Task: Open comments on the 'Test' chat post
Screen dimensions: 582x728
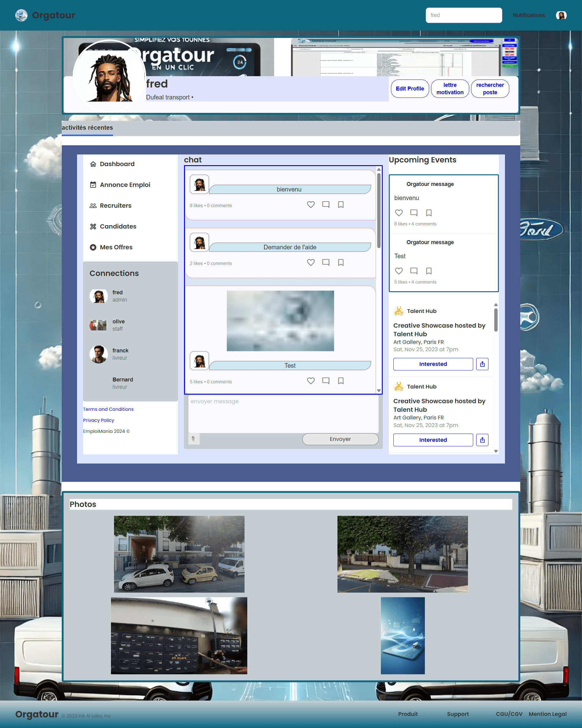Action: coord(326,381)
